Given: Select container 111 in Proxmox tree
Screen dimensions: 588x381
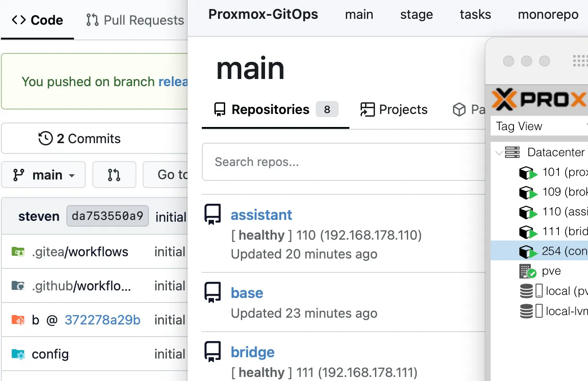Looking at the screenshot, I should (553, 232).
